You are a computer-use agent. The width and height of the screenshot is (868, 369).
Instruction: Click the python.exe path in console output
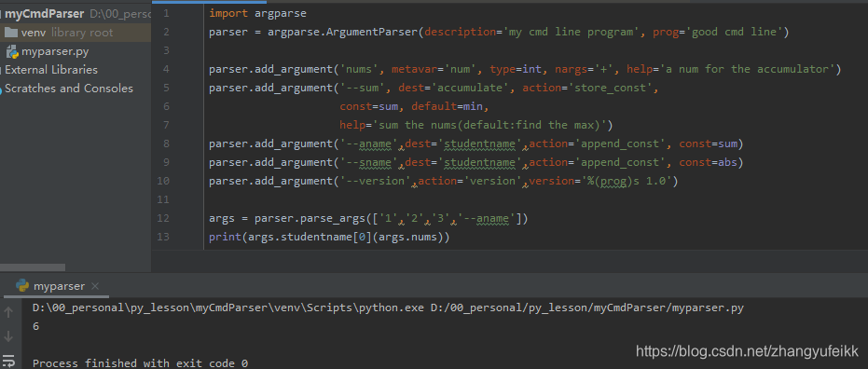pyautogui.click(x=228, y=307)
